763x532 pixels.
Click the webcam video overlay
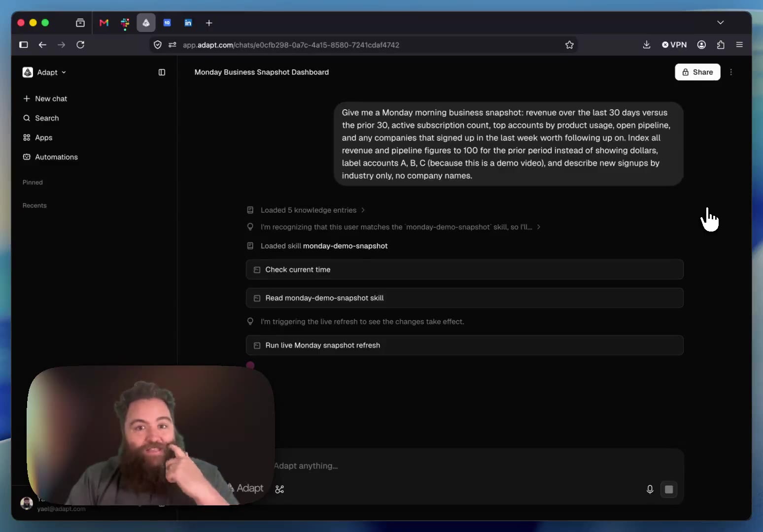tap(151, 435)
